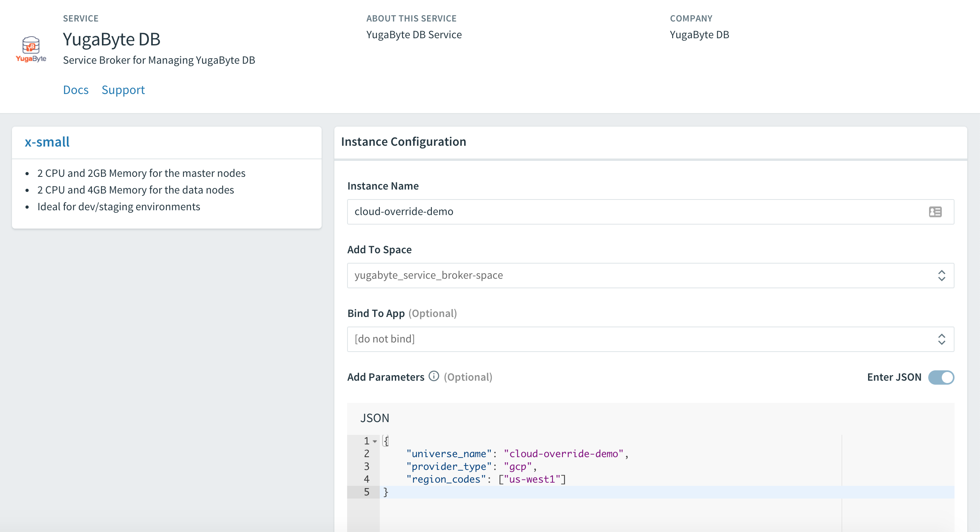Click the Instance Configuration header
The height and width of the screenshot is (532, 980).
click(x=404, y=141)
